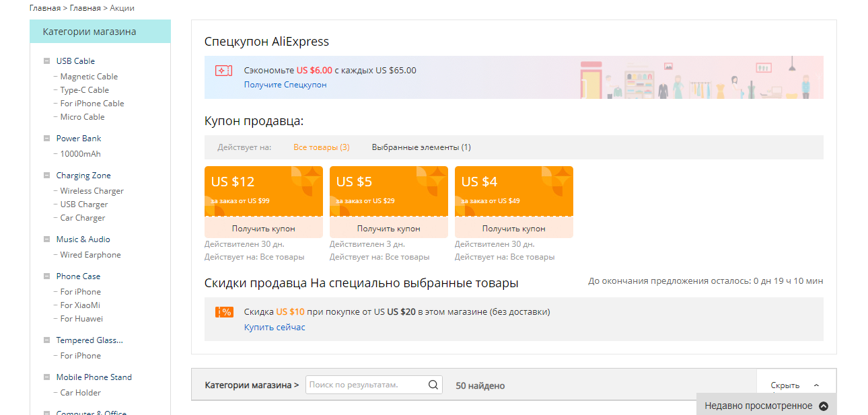Click the orange percent discount icon
The height and width of the screenshot is (415, 868).
[x=224, y=312]
